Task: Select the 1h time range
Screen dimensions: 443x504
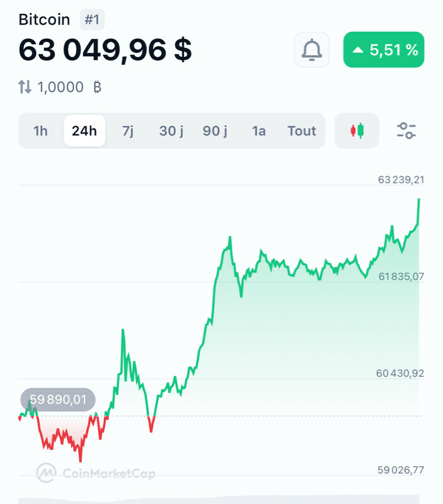Action: pyautogui.click(x=40, y=130)
